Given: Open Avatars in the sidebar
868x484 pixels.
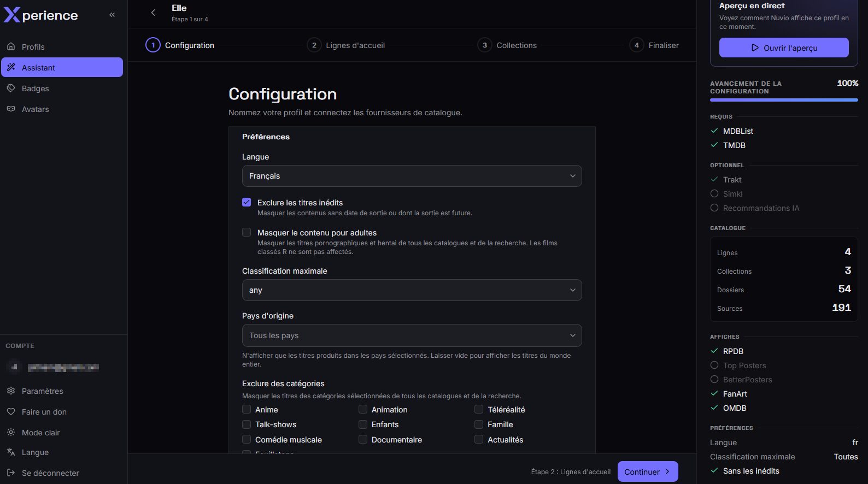Looking at the screenshot, I should (62, 109).
